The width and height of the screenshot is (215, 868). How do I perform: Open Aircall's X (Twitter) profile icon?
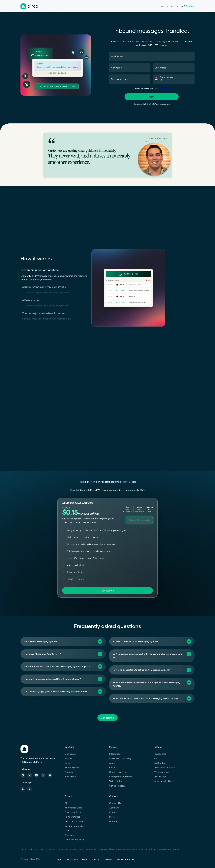30,775
